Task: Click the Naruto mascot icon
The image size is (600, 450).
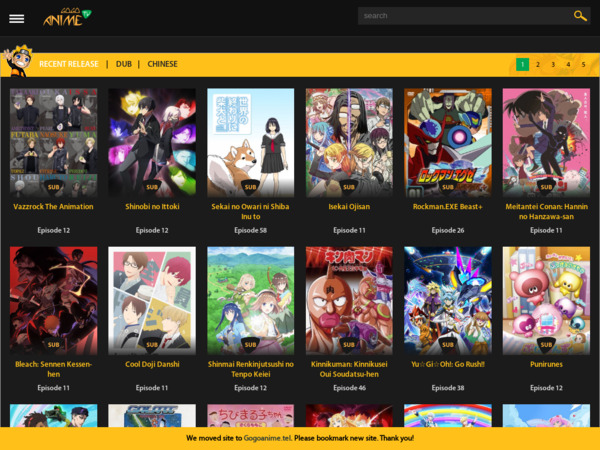Action: tap(18, 61)
